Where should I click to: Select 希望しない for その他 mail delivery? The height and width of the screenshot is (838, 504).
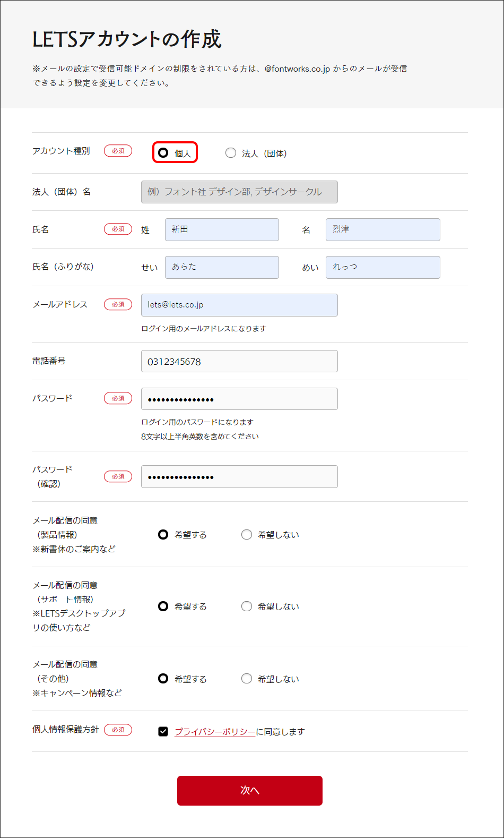click(x=247, y=679)
